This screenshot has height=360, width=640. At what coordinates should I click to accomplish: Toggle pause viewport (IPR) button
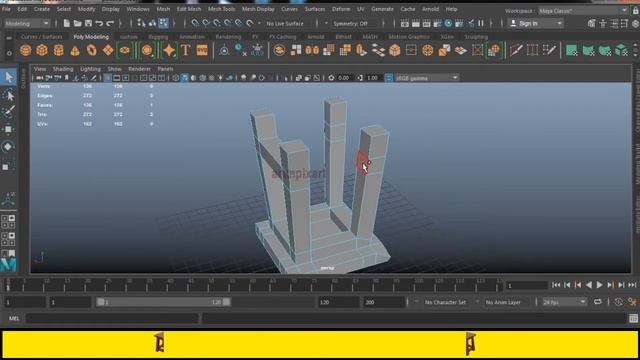[x=481, y=23]
